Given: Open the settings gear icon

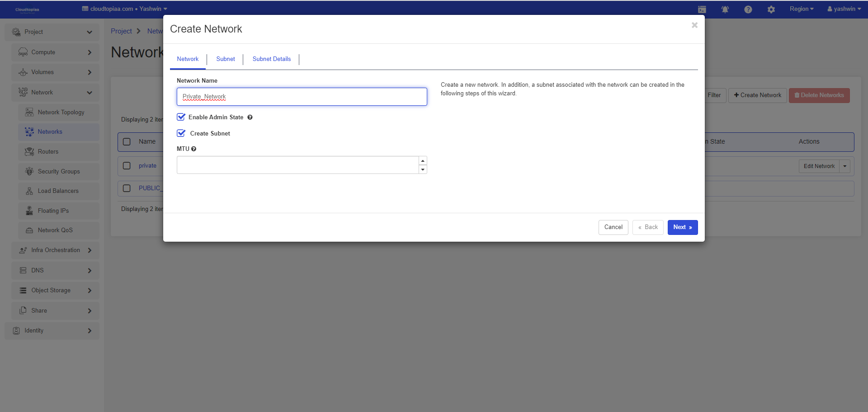Looking at the screenshot, I should coord(771,9).
